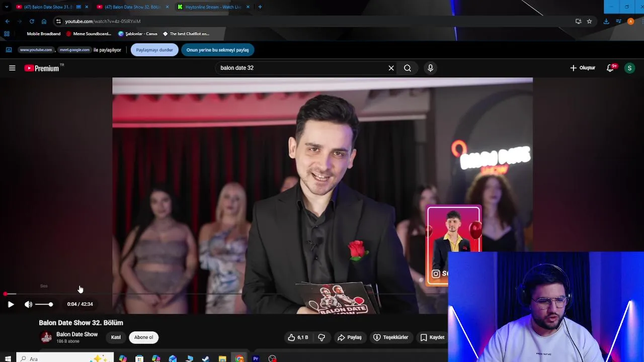
Task: Save the video with Kaydet
Action: pyautogui.click(x=432, y=337)
